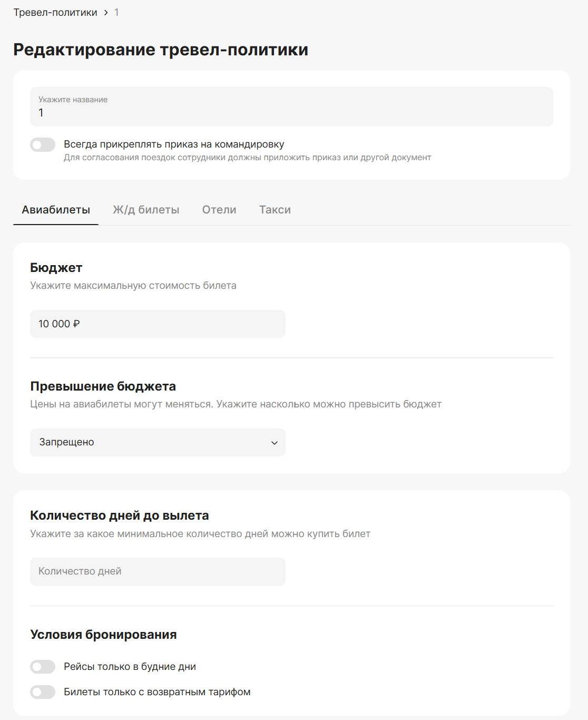The width and height of the screenshot is (588, 720).
Task: Enable Билеты только с возвратным тарифом switch
Action: tap(43, 692)
